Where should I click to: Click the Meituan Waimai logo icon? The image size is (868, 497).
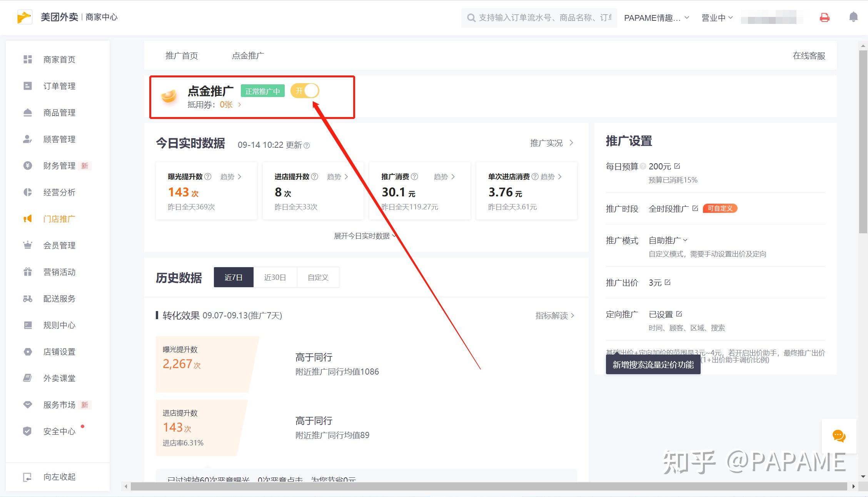[x=24, y=17]
